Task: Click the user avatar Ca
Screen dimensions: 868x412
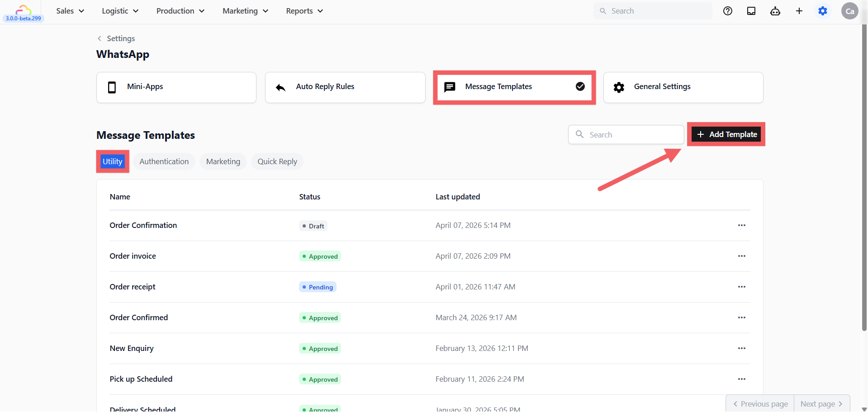Action: [x=850, y=11]
